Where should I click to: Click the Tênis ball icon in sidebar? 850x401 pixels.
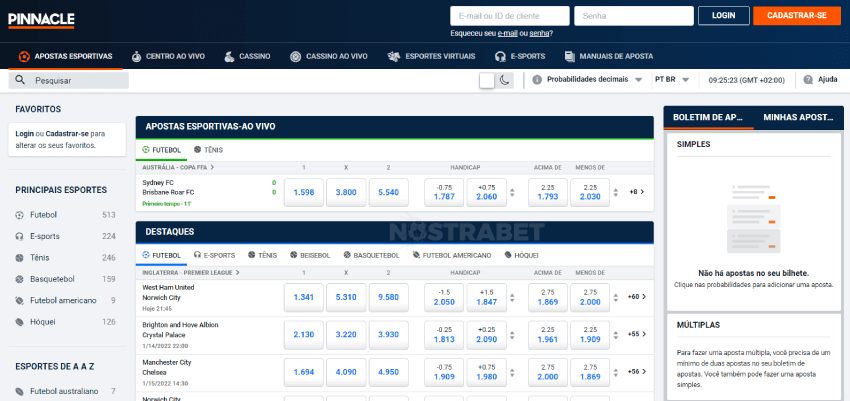pyautogui.click(x=20, y=258)
